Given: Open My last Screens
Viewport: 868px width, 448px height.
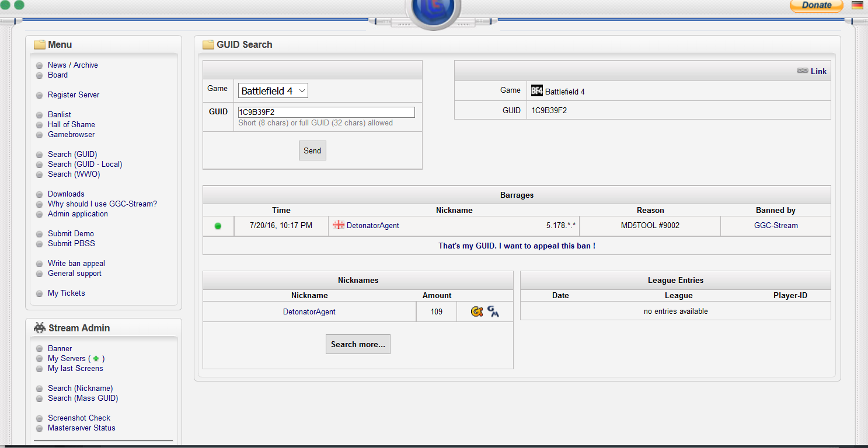Looking at the screenshot, I should click(x=75, y=368).
